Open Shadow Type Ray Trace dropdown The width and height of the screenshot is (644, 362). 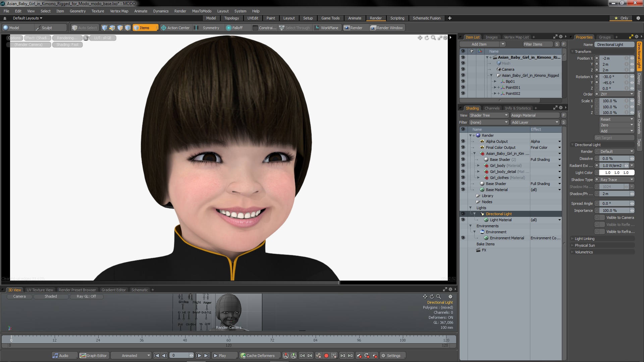[x=617, y=180]
